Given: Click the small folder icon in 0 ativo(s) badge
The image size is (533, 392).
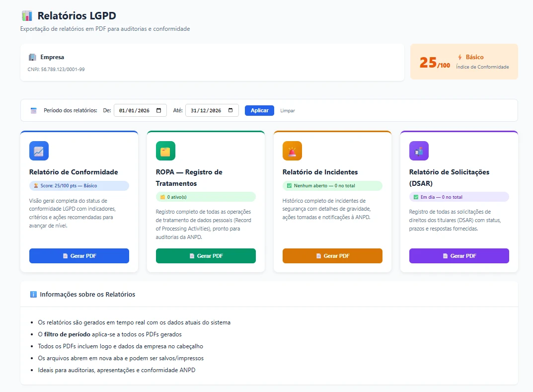Looking at the screenshot, I should (162, 197).
